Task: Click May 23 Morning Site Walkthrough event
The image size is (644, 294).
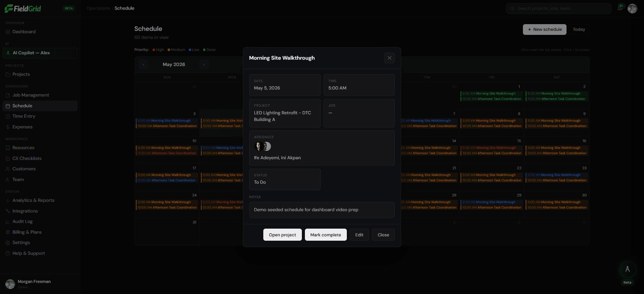Action: click(x=557, y=175)
